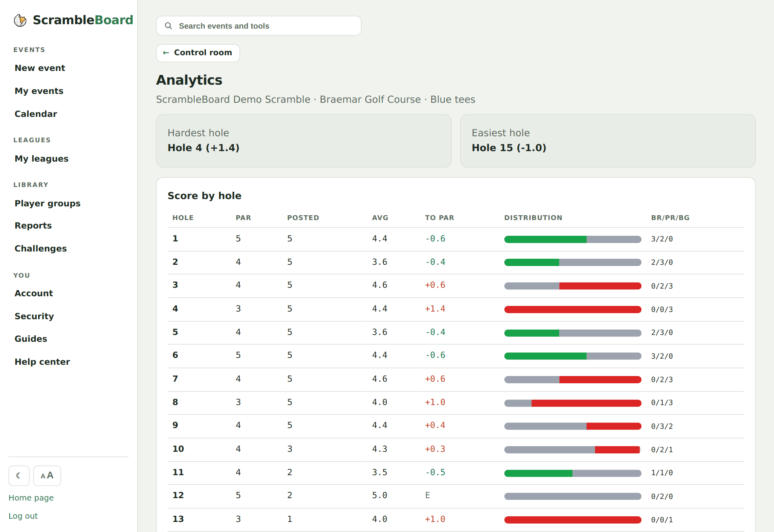This screenshot has height=532, width=774.
Task: Click the Log out link
Action: [x=23, y=516]
